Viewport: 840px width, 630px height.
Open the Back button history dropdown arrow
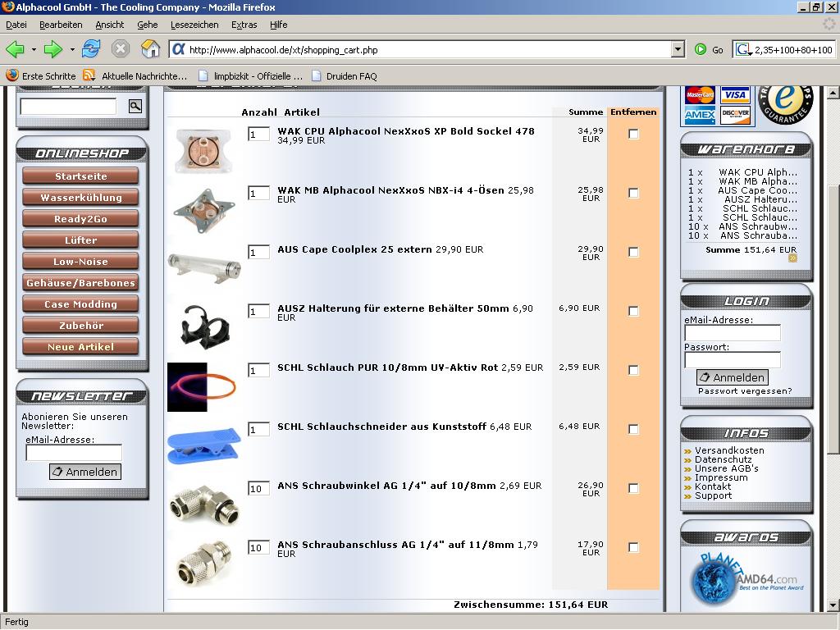(x=34, y=50)
